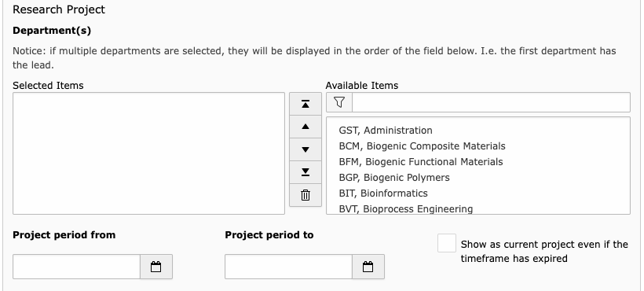Move selected item down one position
The image size is (644, 291).
[x=306, y=149]
